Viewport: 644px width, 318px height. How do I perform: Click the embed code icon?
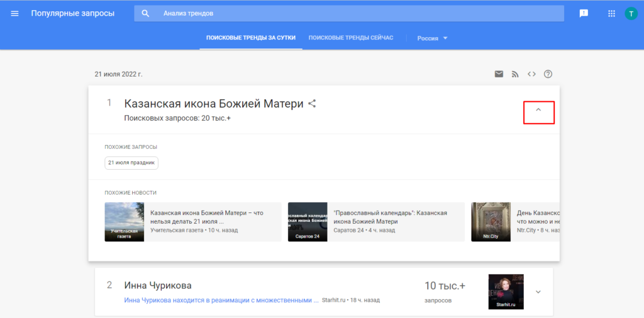[531, 74]
